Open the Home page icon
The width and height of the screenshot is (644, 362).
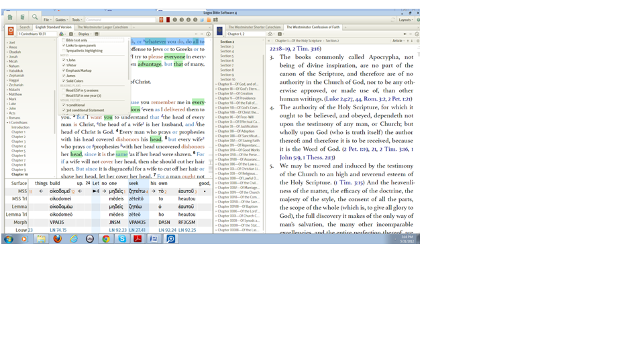tap(9, 17)
